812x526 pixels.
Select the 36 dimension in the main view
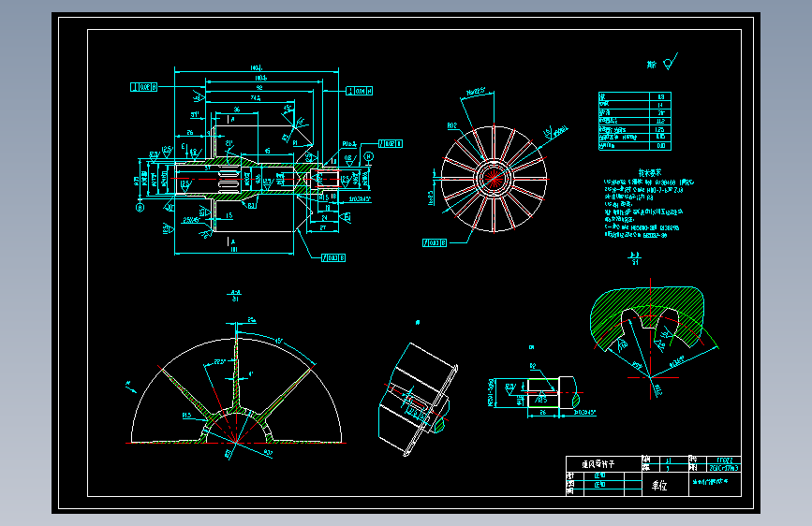237,110
